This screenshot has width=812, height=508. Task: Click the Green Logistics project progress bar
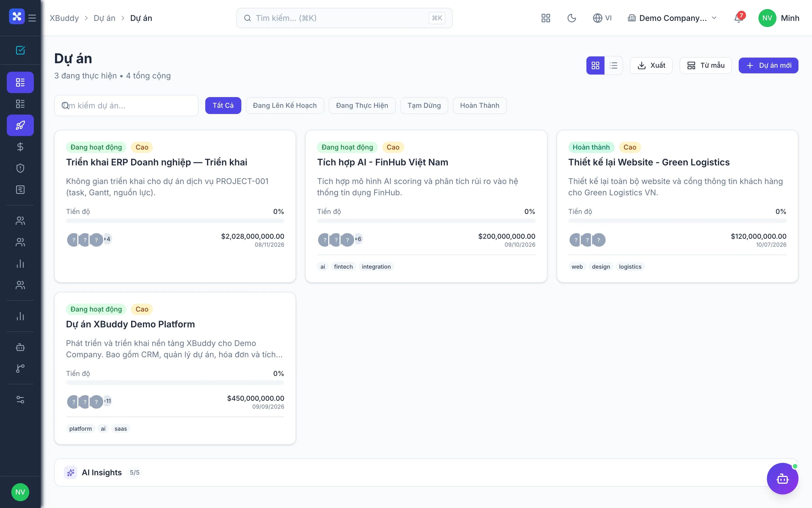click(677, 221)
